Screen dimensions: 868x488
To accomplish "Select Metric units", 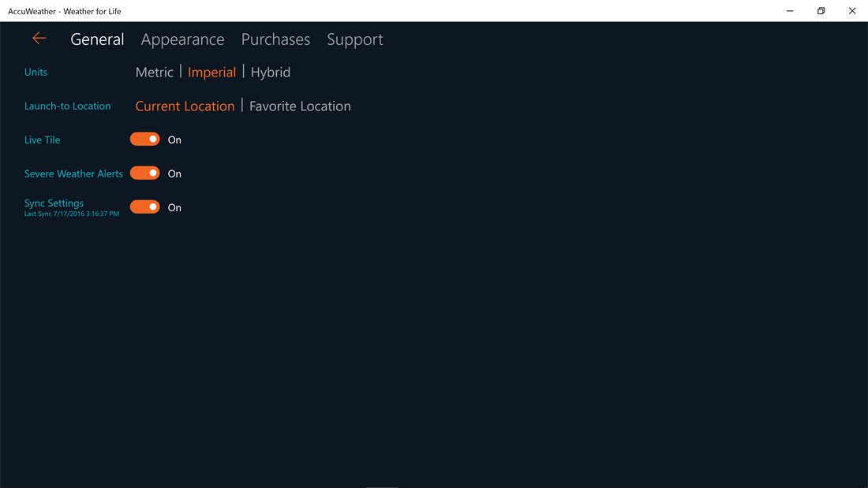I will click(154, 73).
